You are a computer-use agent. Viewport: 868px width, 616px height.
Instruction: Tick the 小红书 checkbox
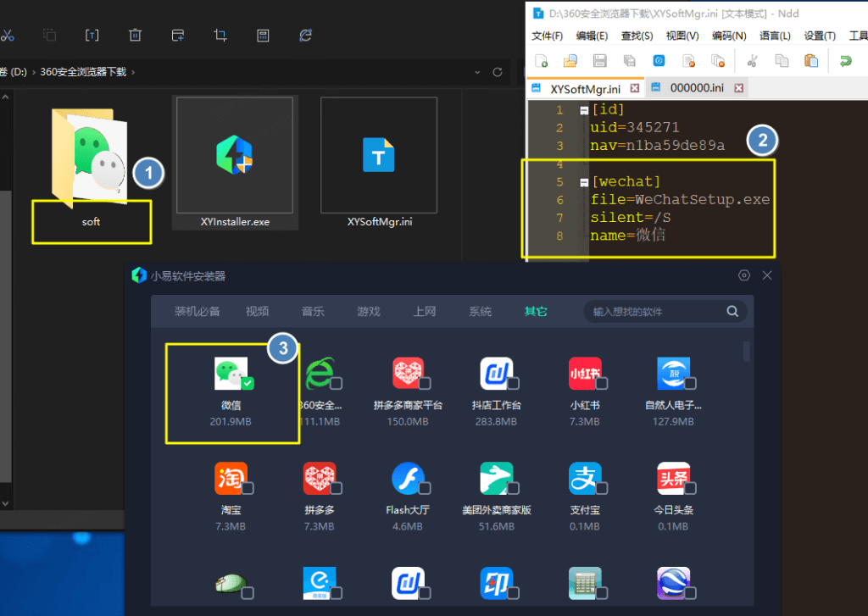(602, 383)
